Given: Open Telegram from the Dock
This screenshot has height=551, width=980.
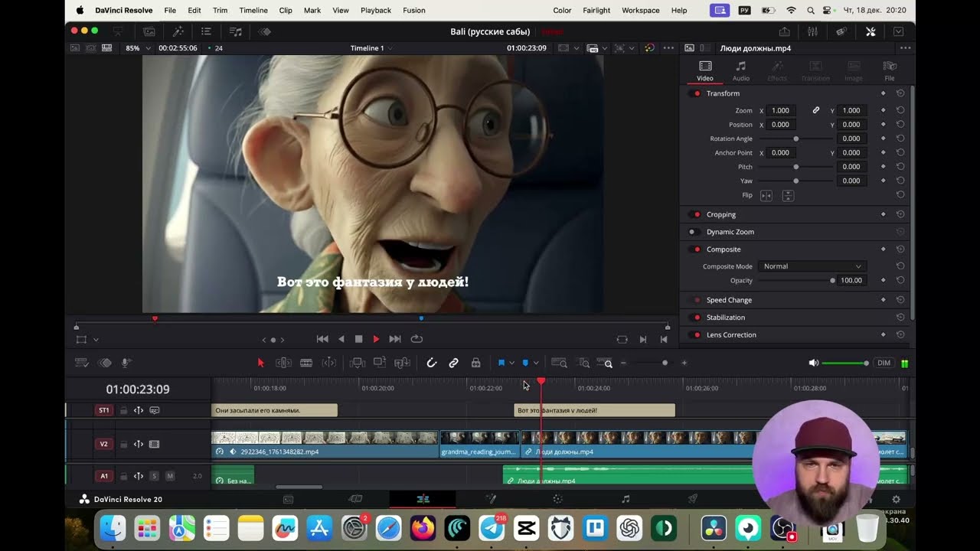Looking at the screenshot, I should [x=492, y=528].
